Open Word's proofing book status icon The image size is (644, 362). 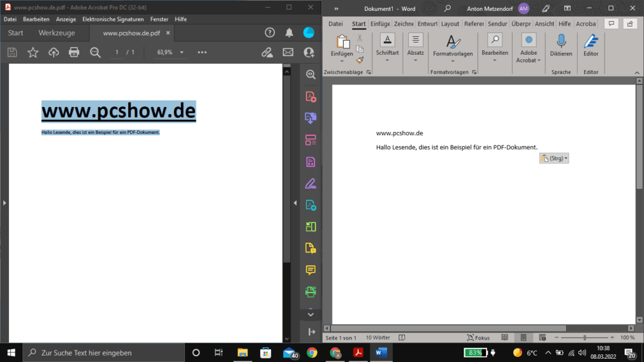pyautogui.click(x=402, y=338)
